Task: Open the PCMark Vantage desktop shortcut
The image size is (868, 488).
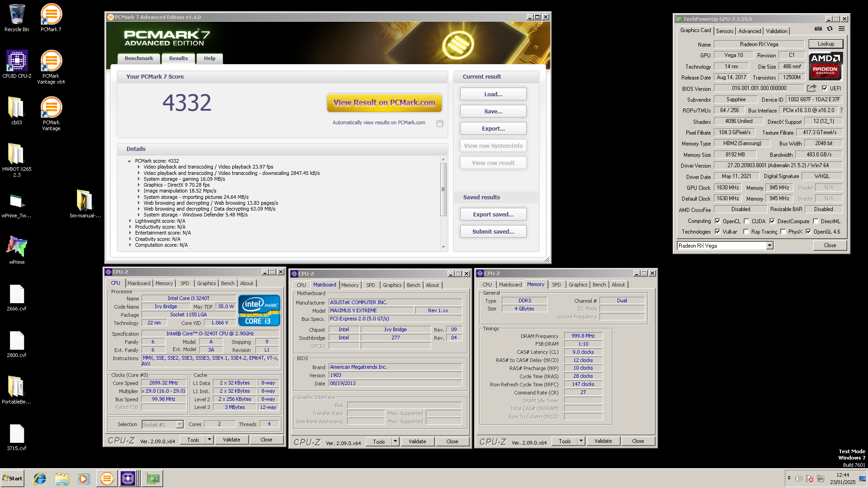Action: coord(51,114)
